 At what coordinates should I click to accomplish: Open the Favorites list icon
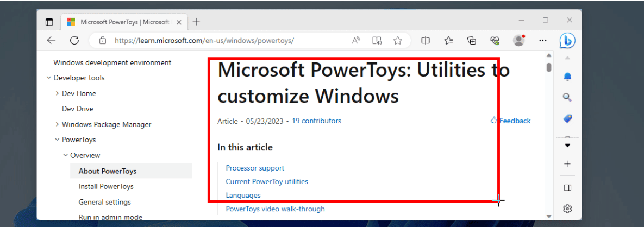(x=448, y=40)
